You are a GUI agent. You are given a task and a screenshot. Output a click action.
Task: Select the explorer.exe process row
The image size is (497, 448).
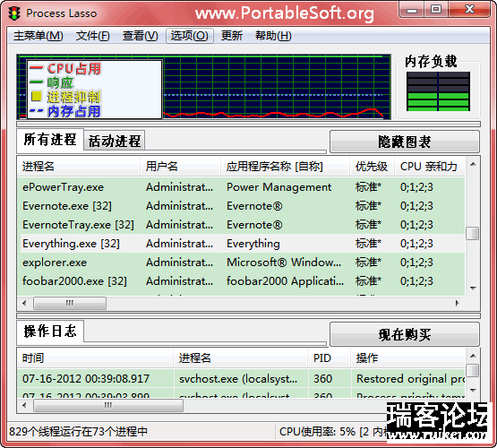241,263
